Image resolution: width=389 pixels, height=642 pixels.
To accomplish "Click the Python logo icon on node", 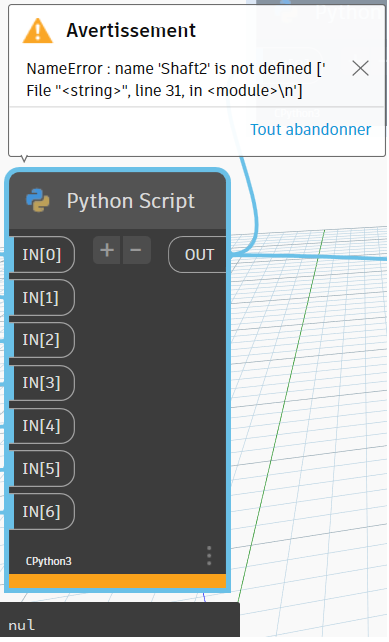I will click(x=38, y=200).
